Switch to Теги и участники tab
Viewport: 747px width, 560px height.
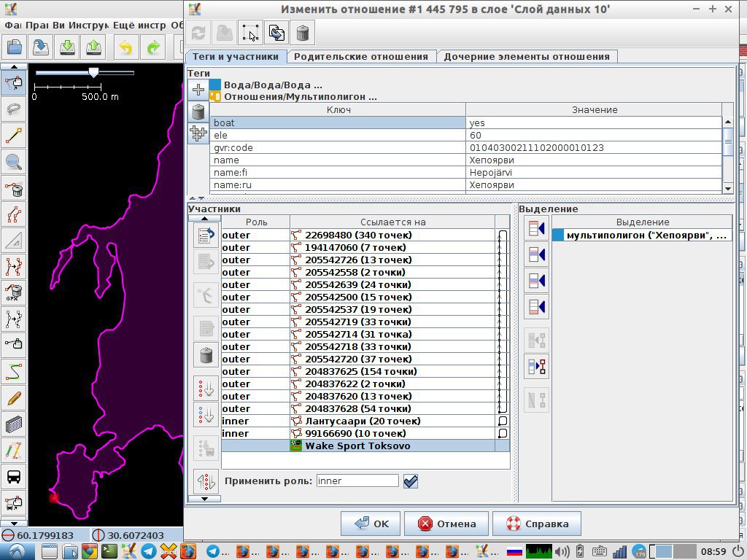pos(236,57)
